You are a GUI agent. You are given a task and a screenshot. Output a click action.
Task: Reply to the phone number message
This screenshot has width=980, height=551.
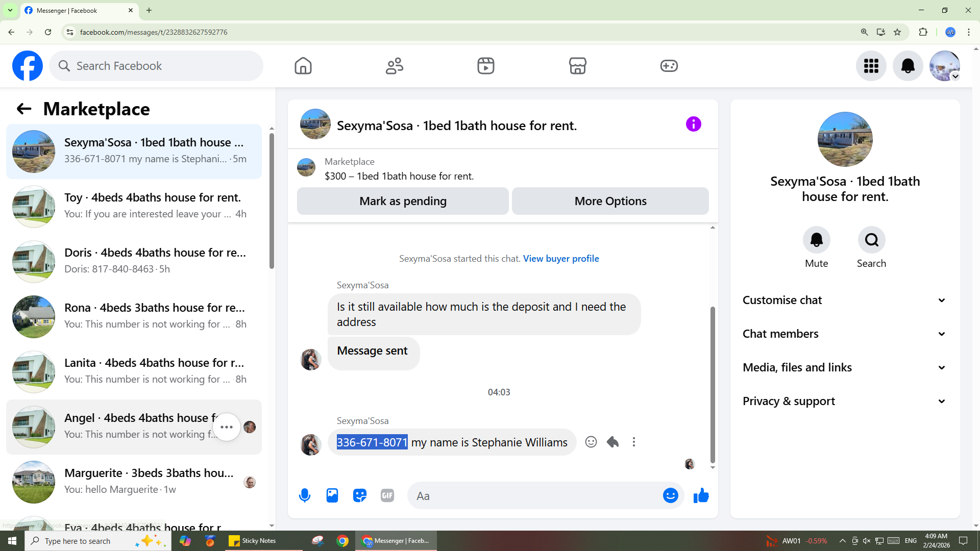pos(612,442)
